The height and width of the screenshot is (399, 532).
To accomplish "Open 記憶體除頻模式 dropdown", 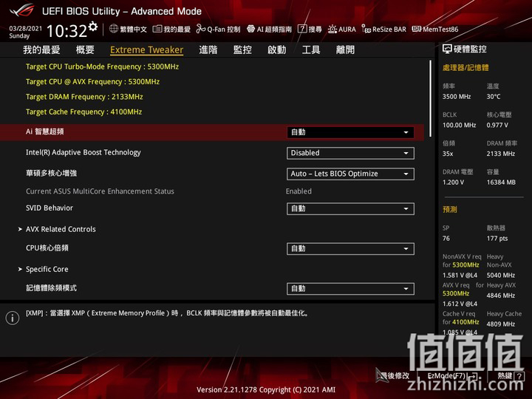I will 350,289.
